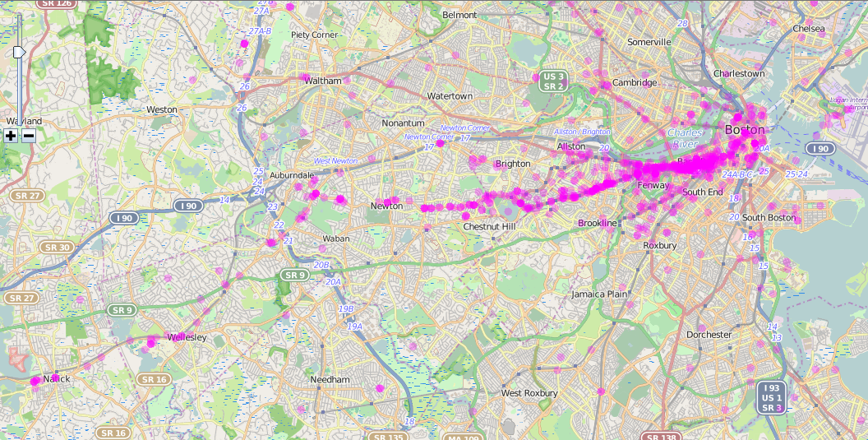Click the exit 13 label near Dorchester
868x440 pixels.
777,337
